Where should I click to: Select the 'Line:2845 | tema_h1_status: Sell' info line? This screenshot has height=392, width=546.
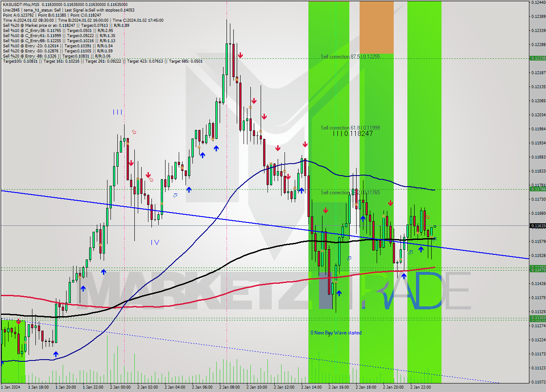[x=68, y=10]
